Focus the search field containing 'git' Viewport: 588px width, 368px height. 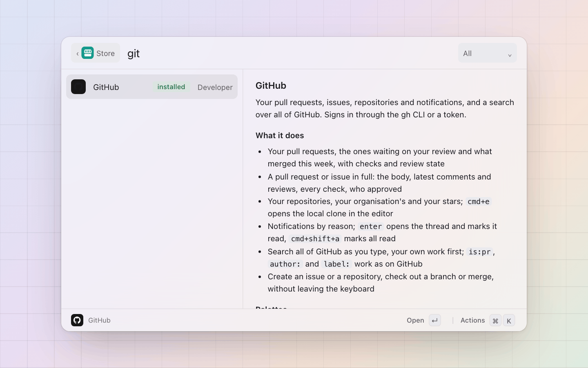point(290,53)
